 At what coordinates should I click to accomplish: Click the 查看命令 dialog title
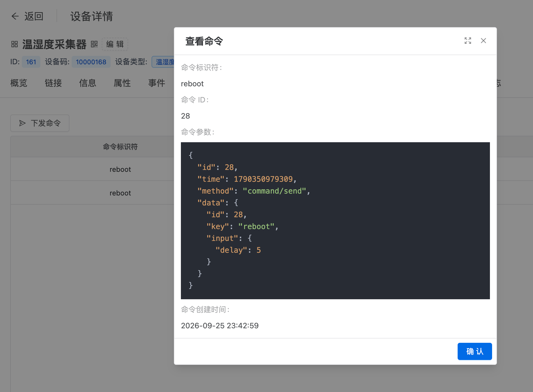click(204, 41)
